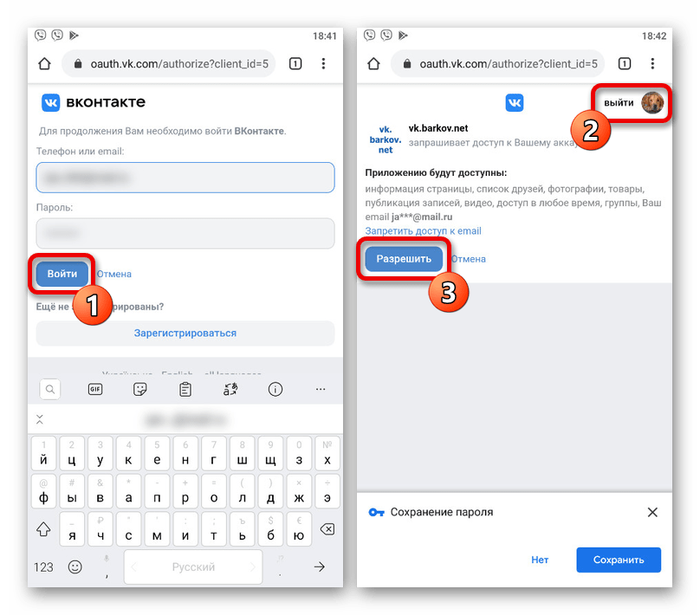Focus the Пароль input field

[x=185, y=233]
